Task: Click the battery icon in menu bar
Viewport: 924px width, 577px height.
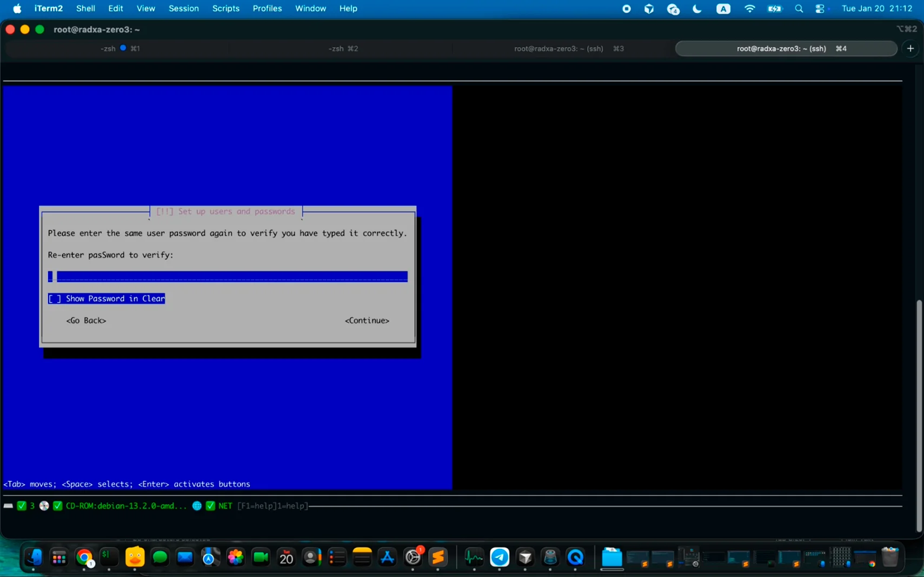Action: (775, 9)
